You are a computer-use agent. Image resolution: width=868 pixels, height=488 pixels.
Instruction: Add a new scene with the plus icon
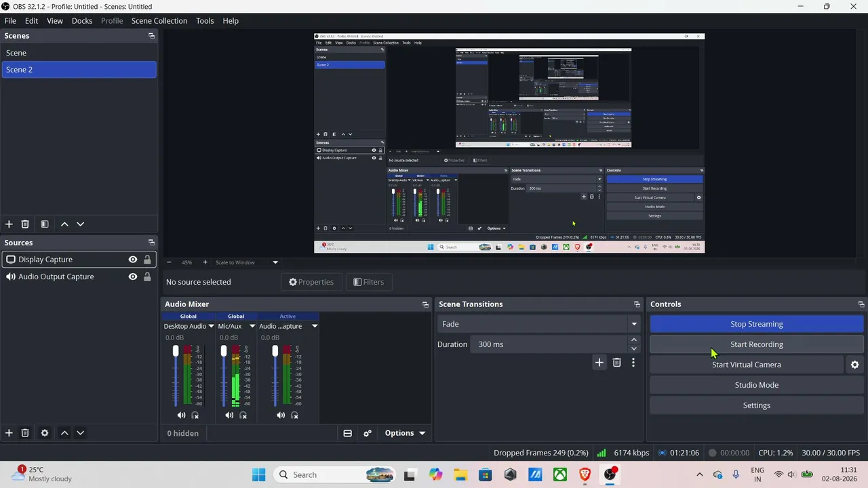pos(9,224)
